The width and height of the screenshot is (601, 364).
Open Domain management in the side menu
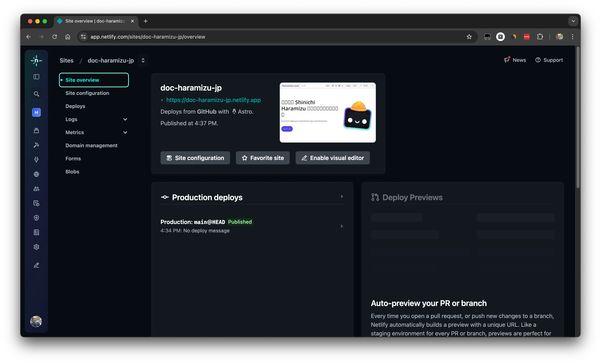pyautogui.click(x=92, y=145)
